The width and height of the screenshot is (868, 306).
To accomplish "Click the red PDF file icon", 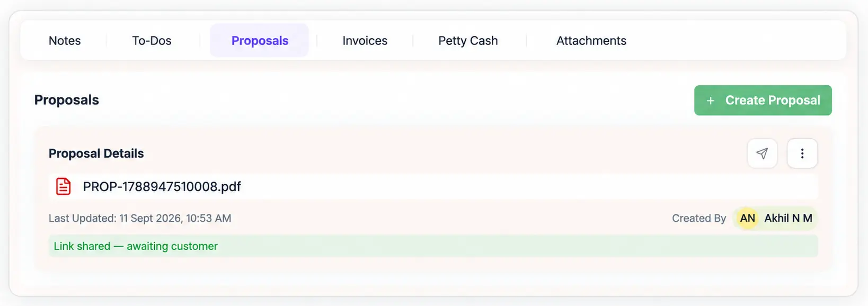I will 64,186.
